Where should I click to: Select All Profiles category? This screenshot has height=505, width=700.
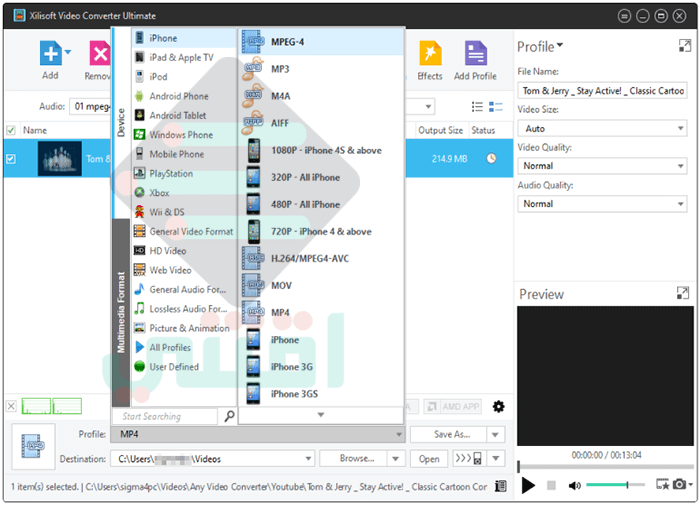pos(184,347)
